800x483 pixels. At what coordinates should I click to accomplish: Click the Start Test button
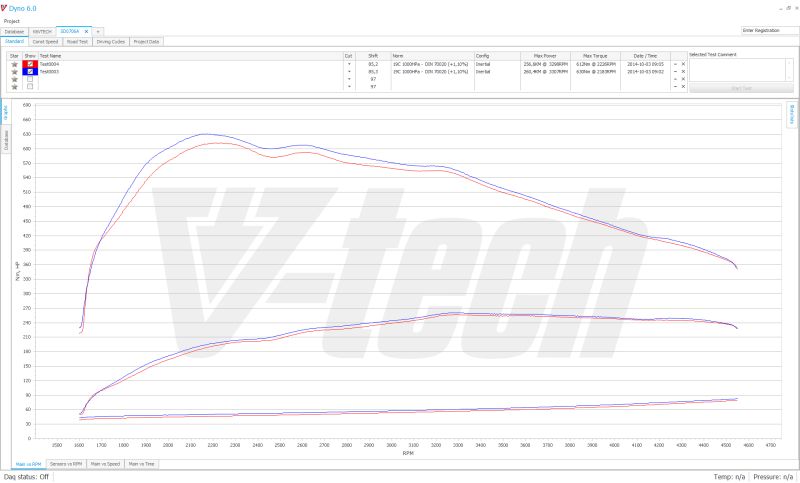[741, 88]
